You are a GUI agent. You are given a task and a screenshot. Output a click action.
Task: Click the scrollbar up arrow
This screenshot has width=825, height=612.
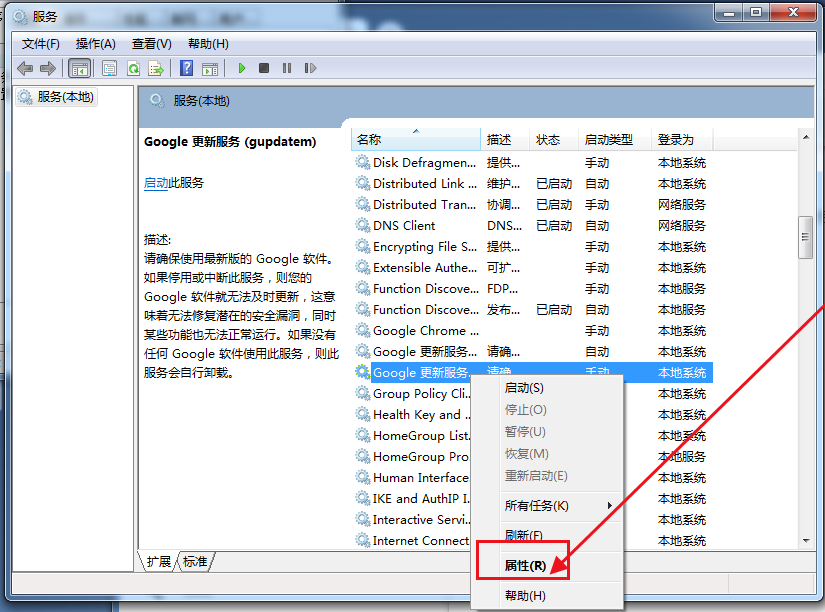click(806, 137)
